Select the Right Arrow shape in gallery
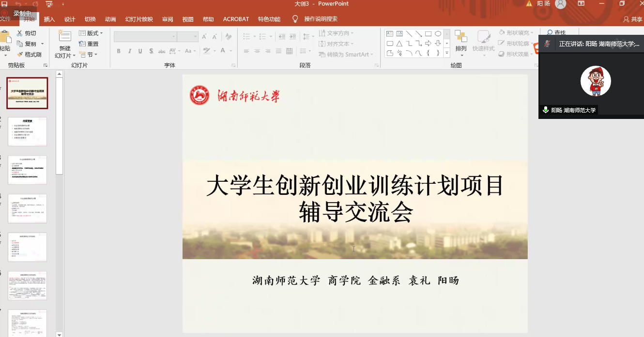 [x=429, y=44]
